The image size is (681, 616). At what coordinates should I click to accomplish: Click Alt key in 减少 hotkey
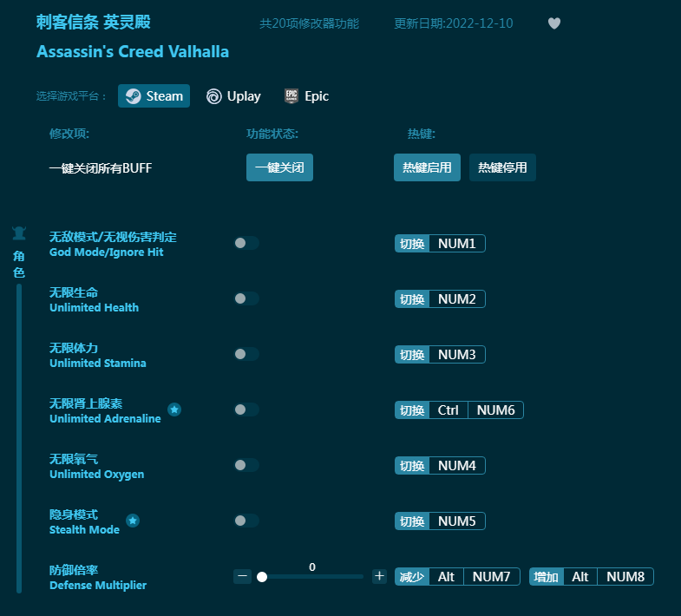[x=446, y=576]
